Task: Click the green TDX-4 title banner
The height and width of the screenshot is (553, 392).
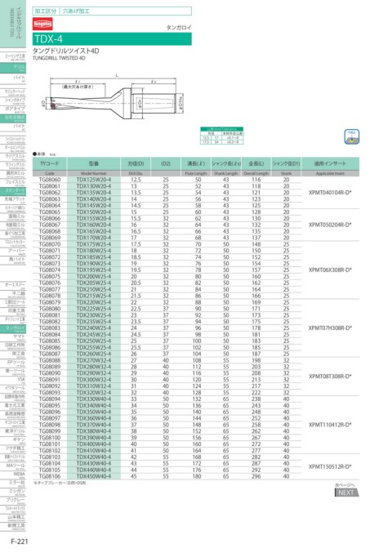Action: (112, 38)
